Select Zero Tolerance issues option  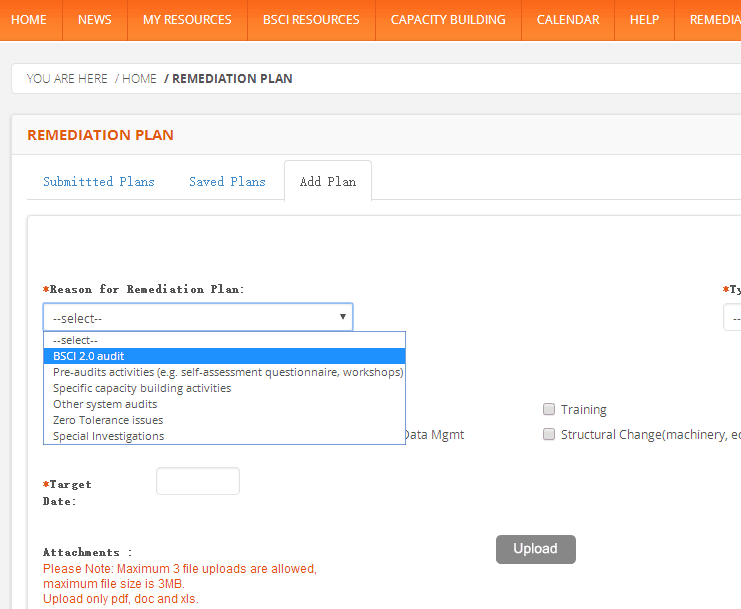[224, 420]
